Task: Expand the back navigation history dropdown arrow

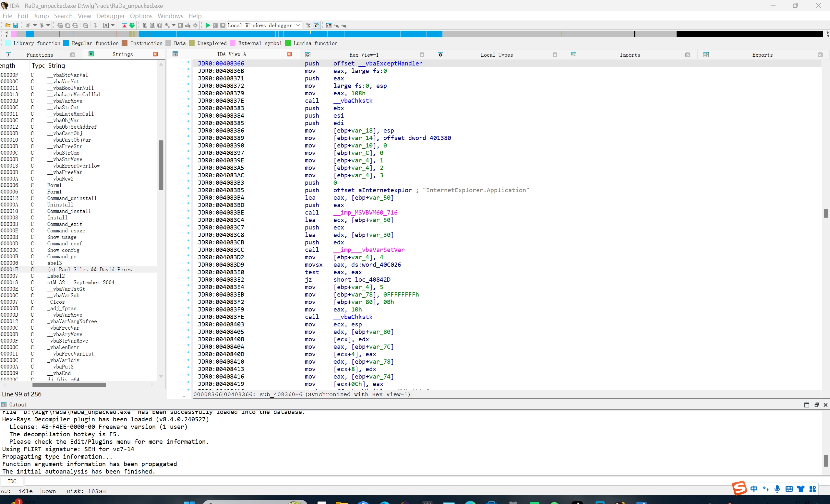Action: pyautogui.click(x=34, y=25)
